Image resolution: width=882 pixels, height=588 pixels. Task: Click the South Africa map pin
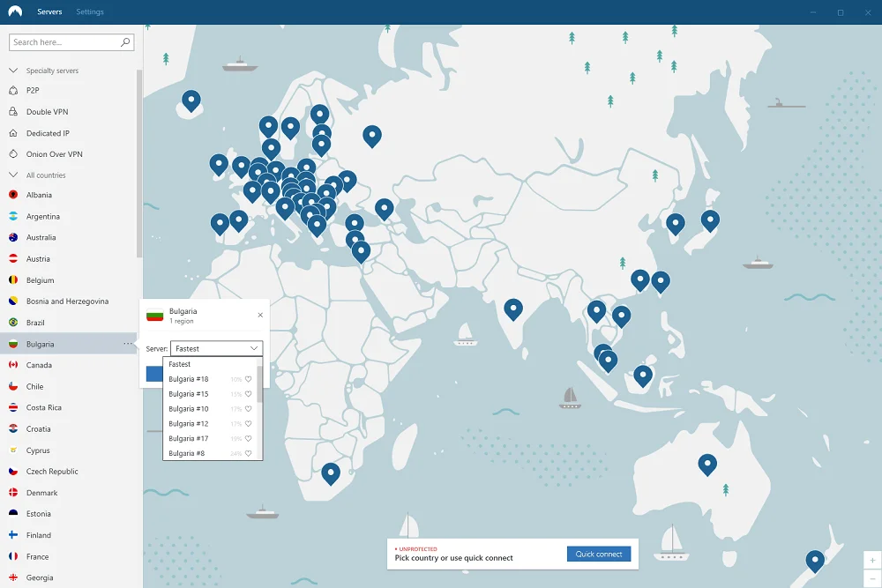point(331,474)
